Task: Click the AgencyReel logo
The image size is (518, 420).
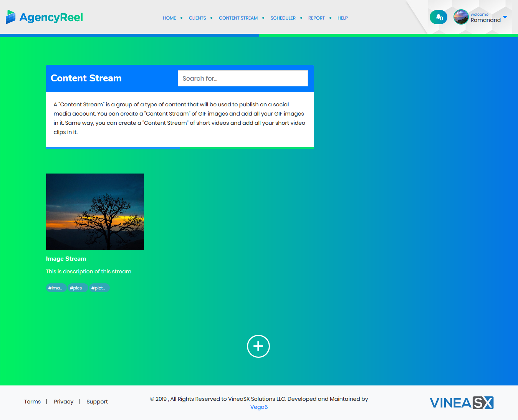Action: tap(44, 17)
